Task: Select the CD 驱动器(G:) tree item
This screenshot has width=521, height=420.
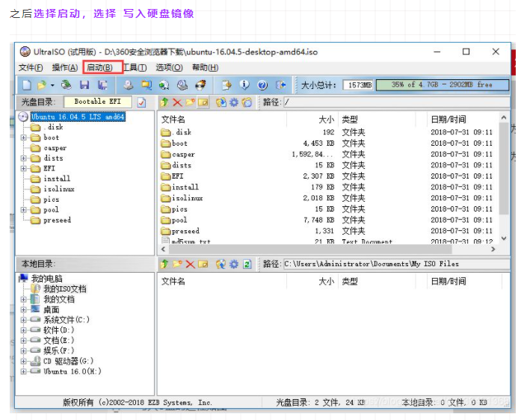Action: 68,361
